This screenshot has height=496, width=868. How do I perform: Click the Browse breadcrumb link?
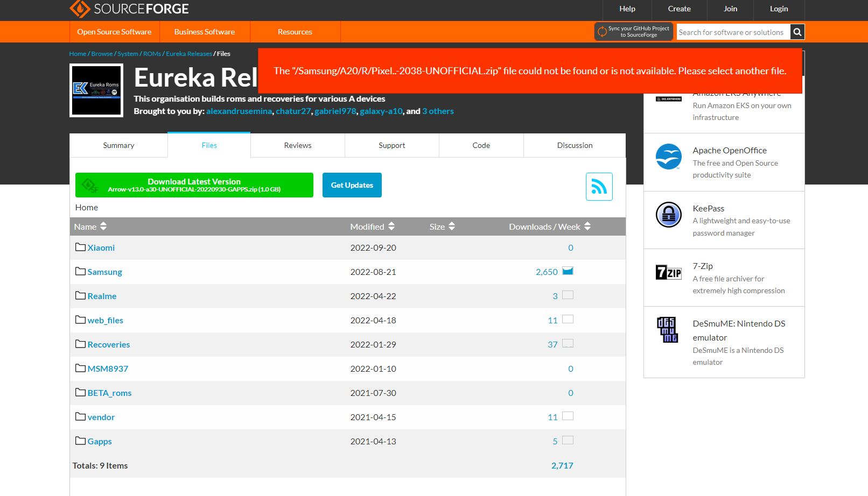[x=102, y=54]
